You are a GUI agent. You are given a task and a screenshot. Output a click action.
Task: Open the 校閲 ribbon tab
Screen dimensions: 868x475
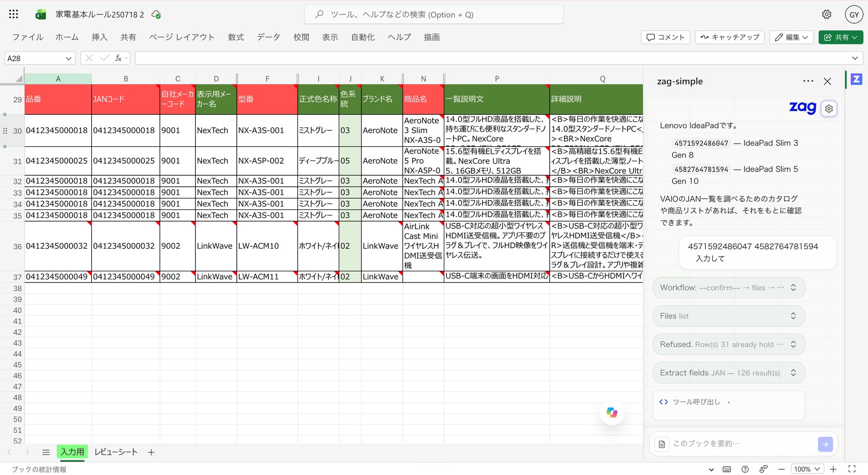(x=301, y=37)
